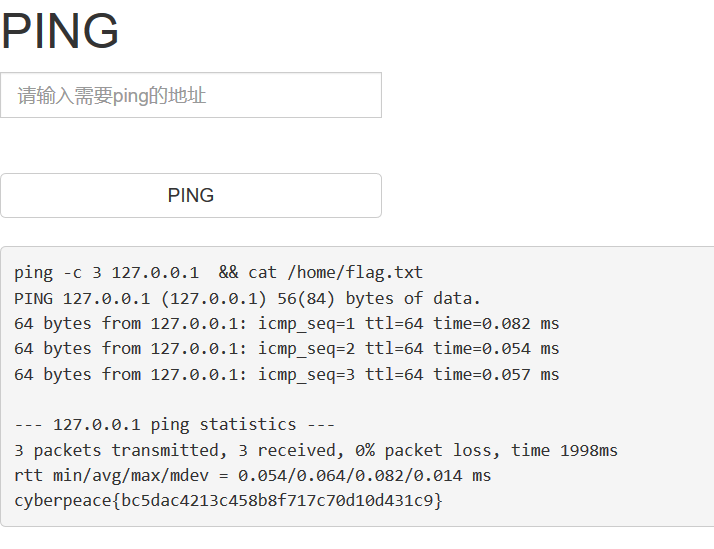
Task: Click the icmp_seq=1 reply line
Action: (x=286, y=323)
